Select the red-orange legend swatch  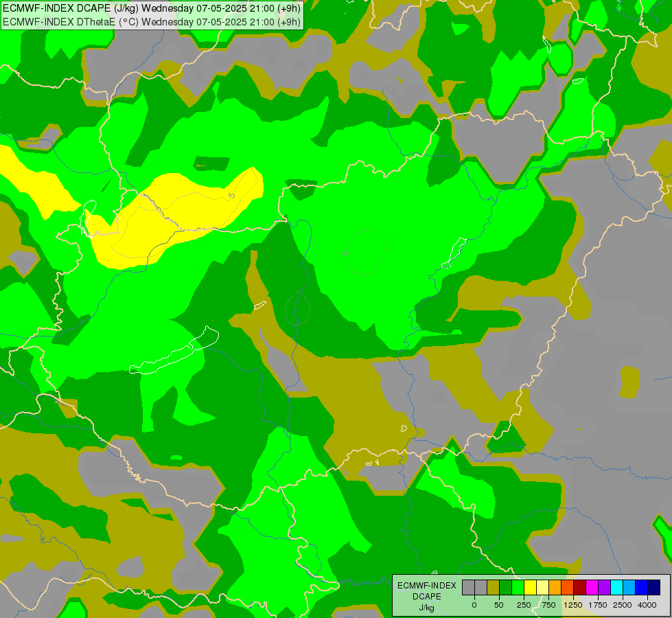[x=568, y=587]
